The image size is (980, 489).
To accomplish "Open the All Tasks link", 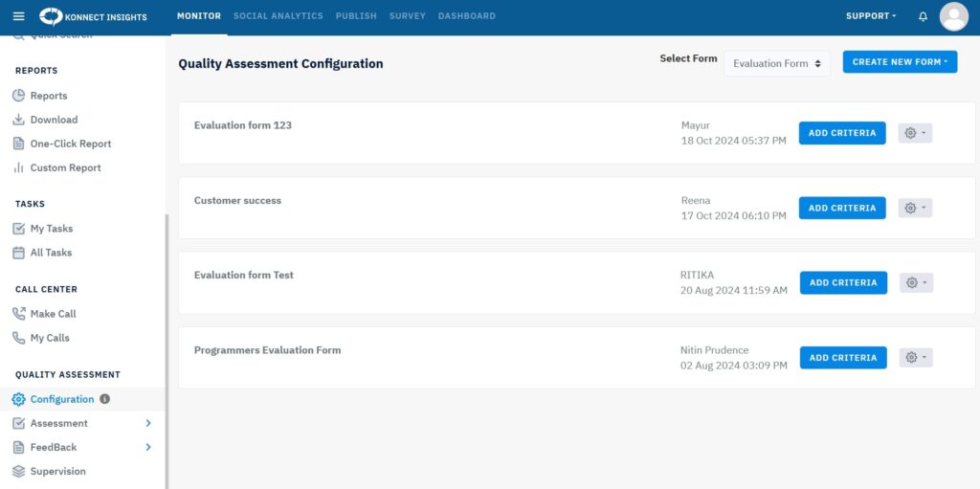I will (x=52, y=253).
